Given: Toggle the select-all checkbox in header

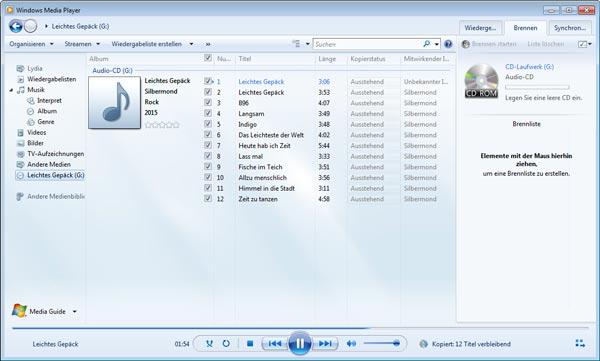Looking at the screenshot, I should [208, 58].
